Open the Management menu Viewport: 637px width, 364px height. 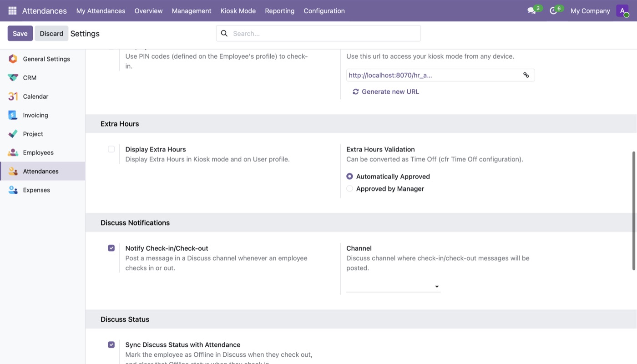point(192,10)
